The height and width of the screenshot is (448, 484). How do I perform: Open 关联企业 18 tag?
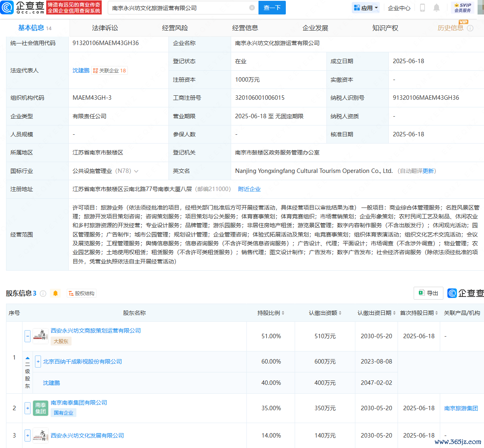109,70
